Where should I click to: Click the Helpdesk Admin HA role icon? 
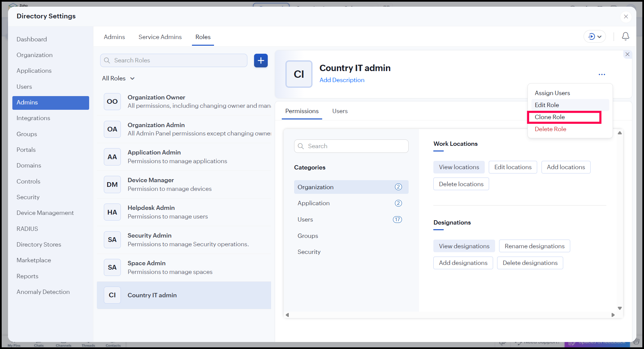coord(112,212)
